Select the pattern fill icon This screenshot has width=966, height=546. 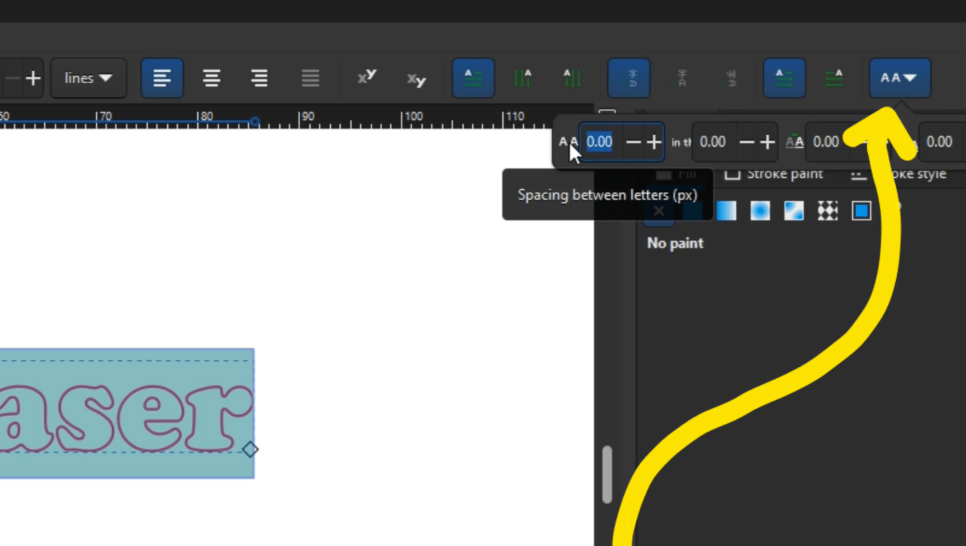coord(828,210)
